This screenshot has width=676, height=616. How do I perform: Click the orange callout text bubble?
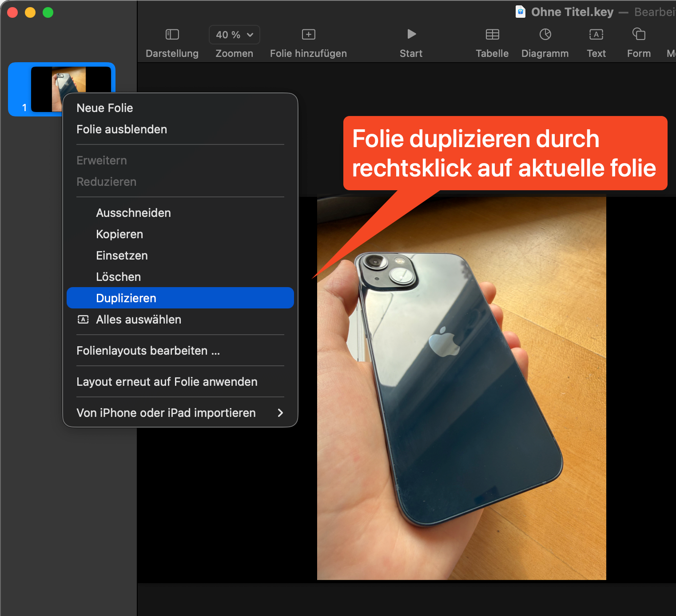[505, 153]
